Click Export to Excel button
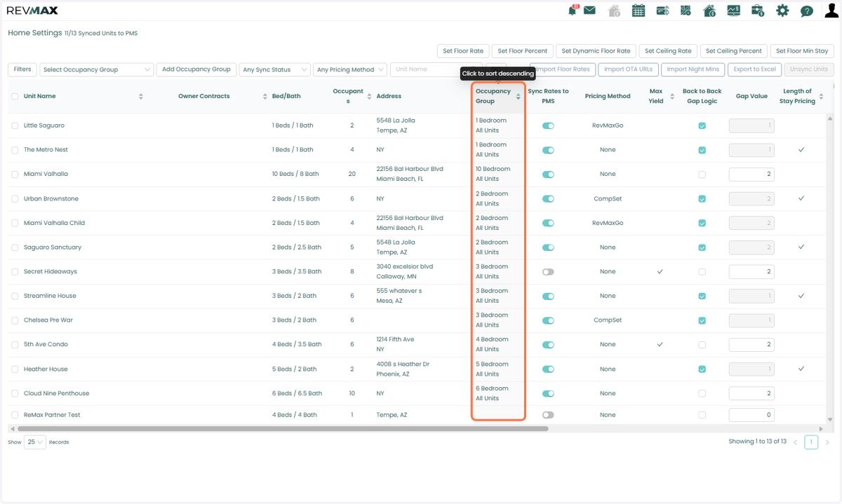 tap(754, 69)
